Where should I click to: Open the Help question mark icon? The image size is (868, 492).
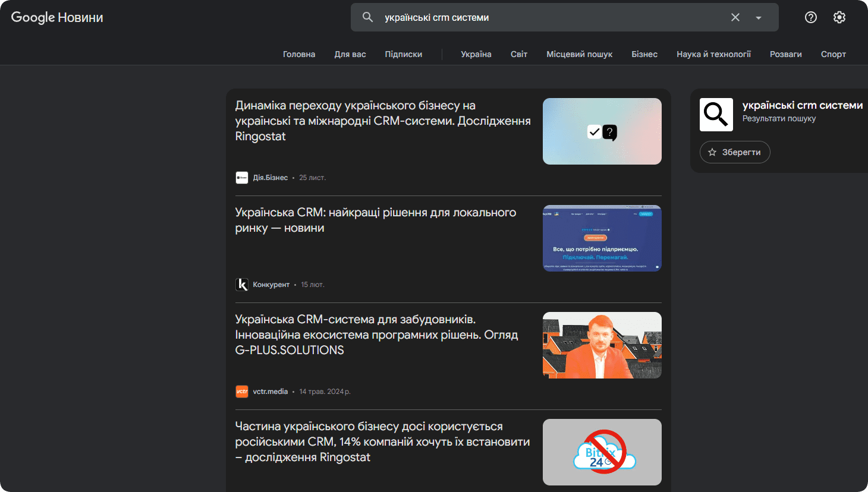(811, 17)
